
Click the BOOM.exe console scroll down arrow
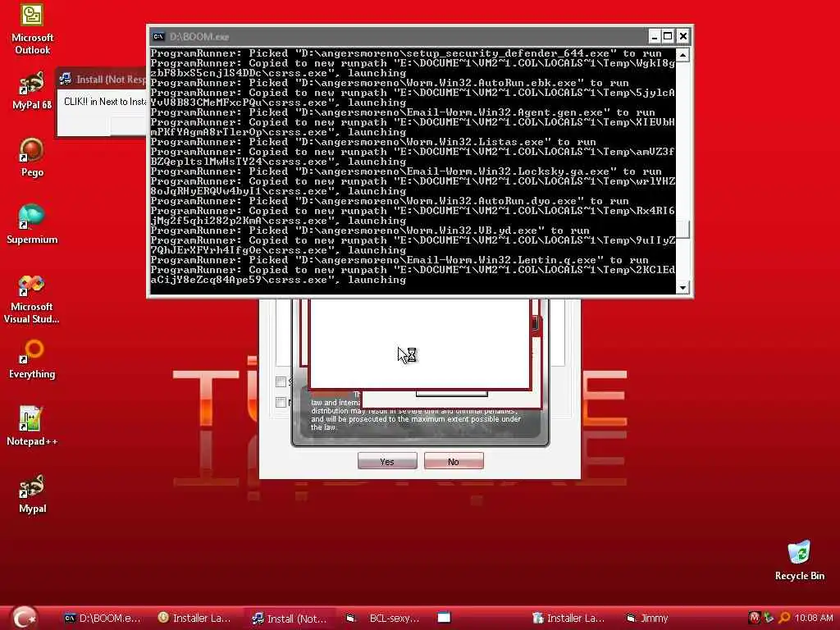[x=682, y=288]
